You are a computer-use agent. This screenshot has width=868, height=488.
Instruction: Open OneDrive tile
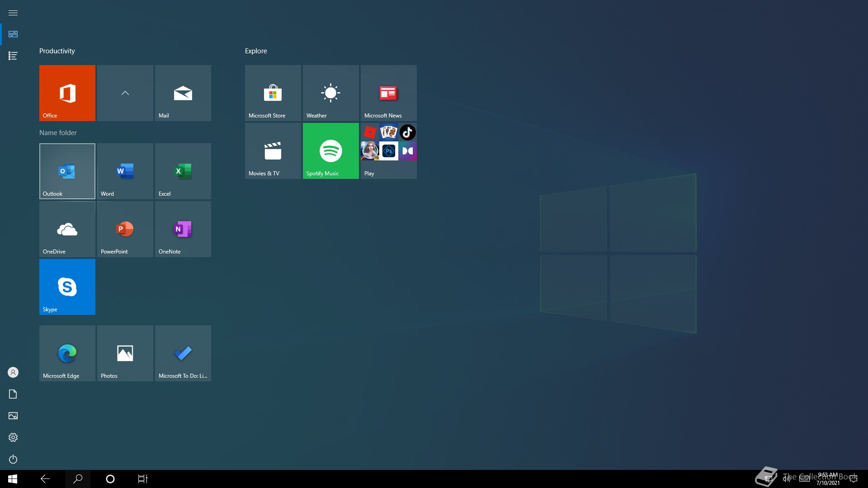tap(67, 229)
